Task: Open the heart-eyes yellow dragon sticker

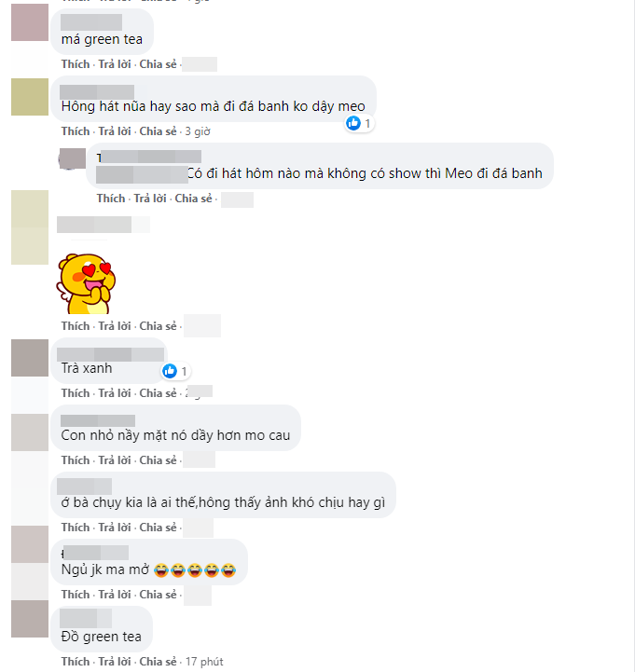Action: coord(86,283)
